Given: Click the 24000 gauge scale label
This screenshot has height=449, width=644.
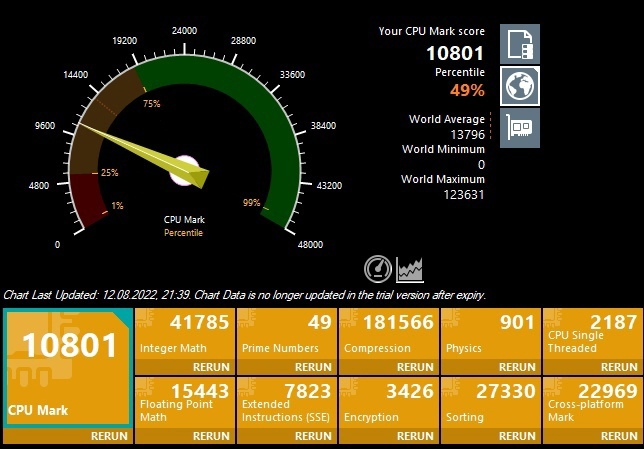Looking at the screenshot, I should coord(184,31).
